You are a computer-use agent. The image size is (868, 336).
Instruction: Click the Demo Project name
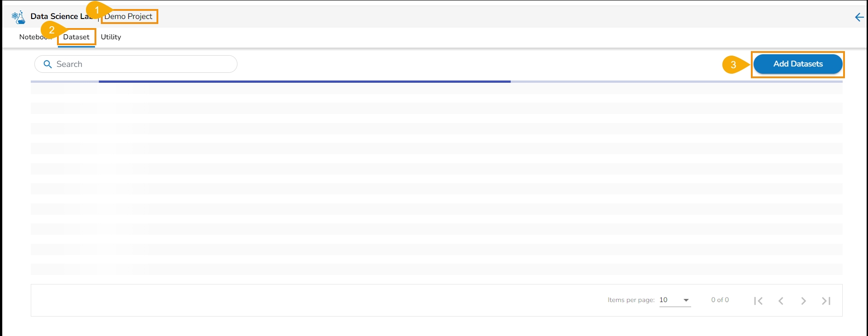point(129,16)
